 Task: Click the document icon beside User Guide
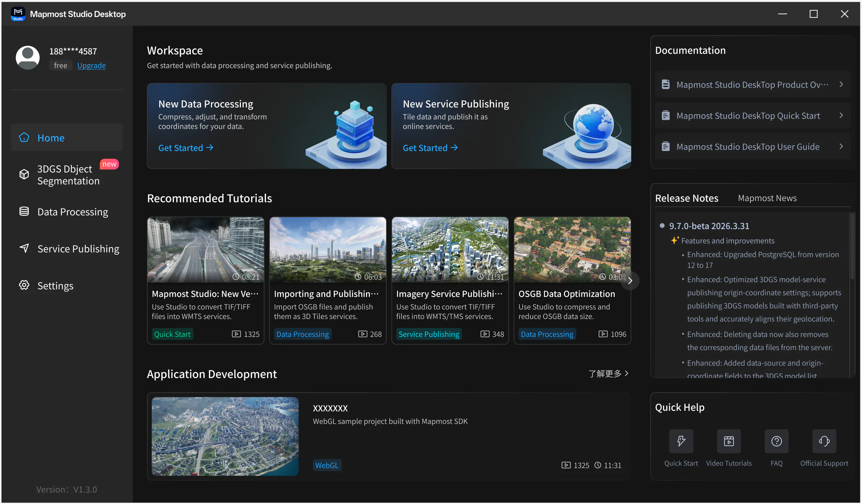pyautogui.click(x=666, y=147)
